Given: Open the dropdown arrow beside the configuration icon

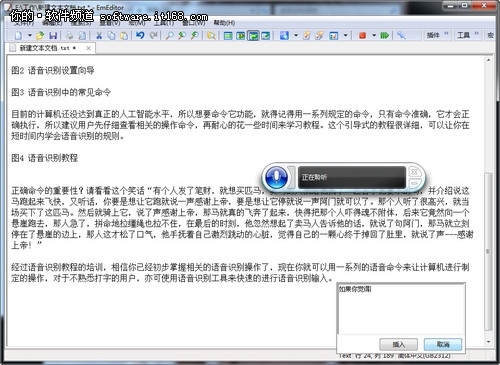Looking at the screenshot, I should click(296, 35).
